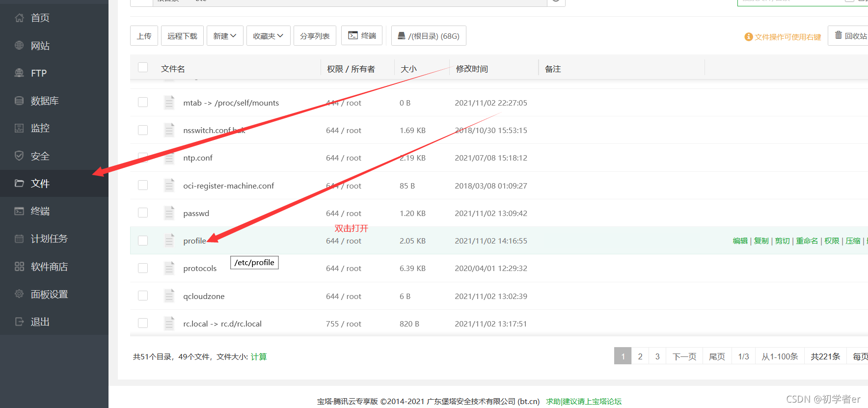Open the 软件商店 sidebar menu
The image size is (868, 408).
54,267
